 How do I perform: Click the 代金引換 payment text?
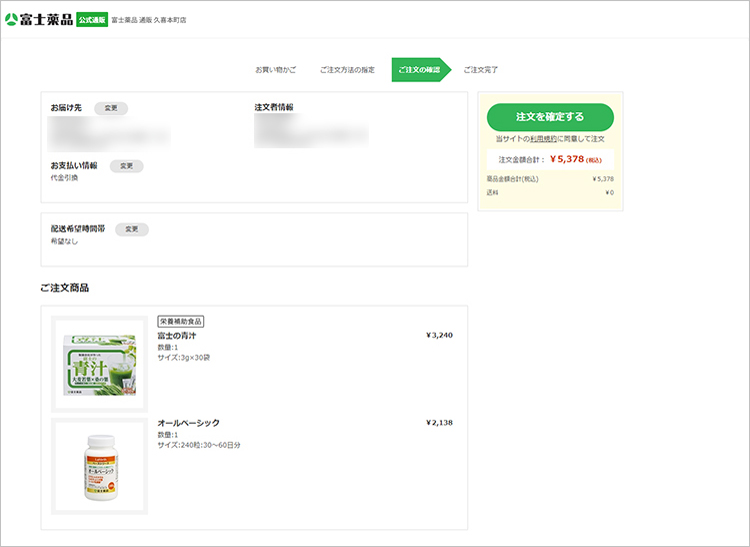pyautogui.click(x=65, y=178)
